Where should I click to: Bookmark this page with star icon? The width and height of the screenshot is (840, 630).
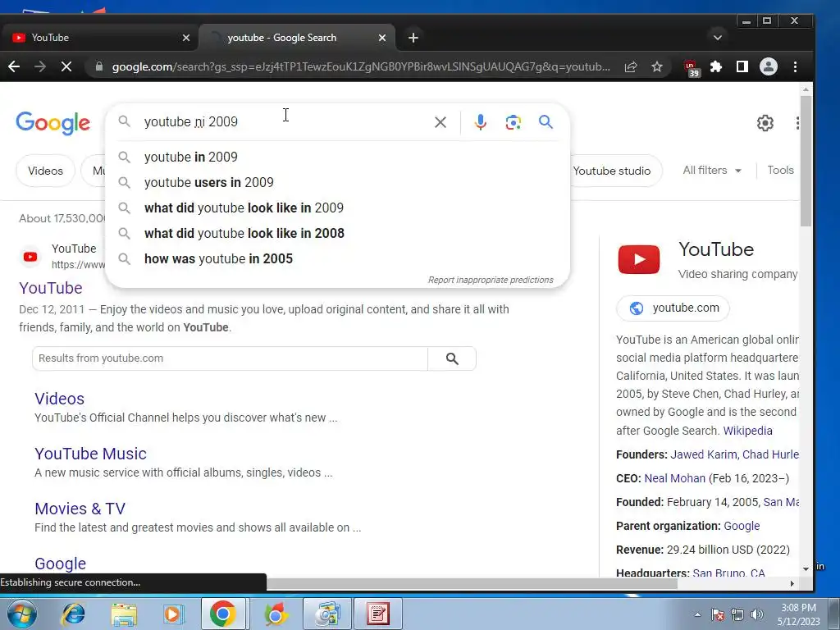pyautogui.click(x=657, y=66)
